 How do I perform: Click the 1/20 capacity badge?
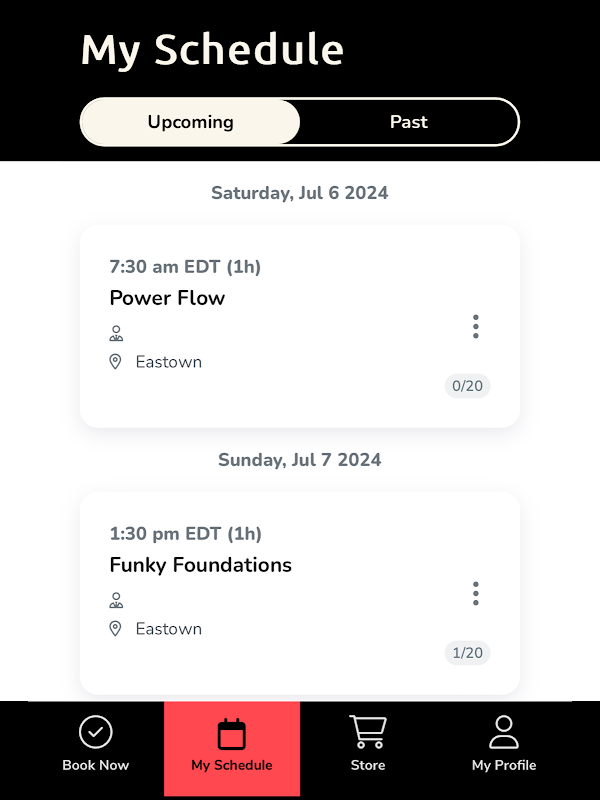(x=467, y=653)
